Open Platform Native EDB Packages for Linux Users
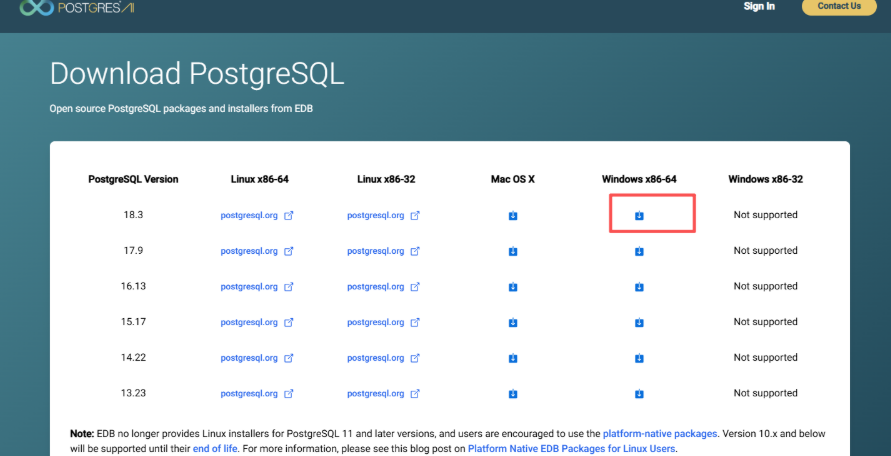The height and width of the screenshot is (456, 891). 572,449
